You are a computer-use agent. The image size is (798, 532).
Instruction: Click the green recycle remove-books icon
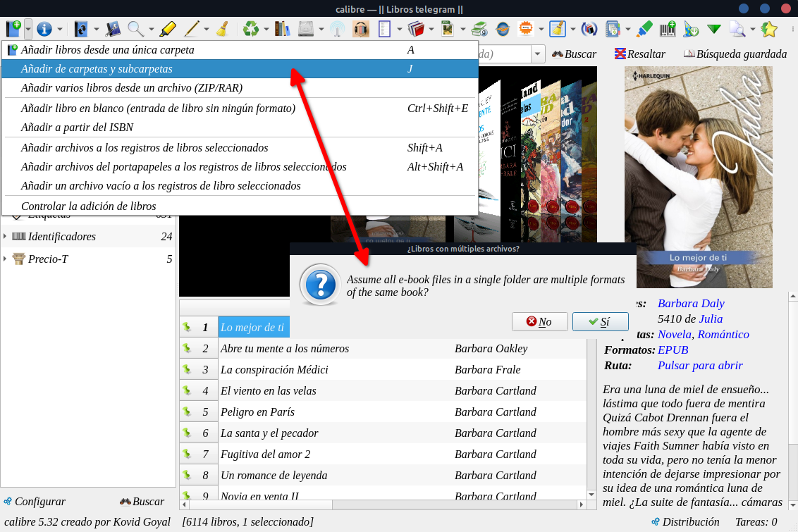click(x=250, y=29)
